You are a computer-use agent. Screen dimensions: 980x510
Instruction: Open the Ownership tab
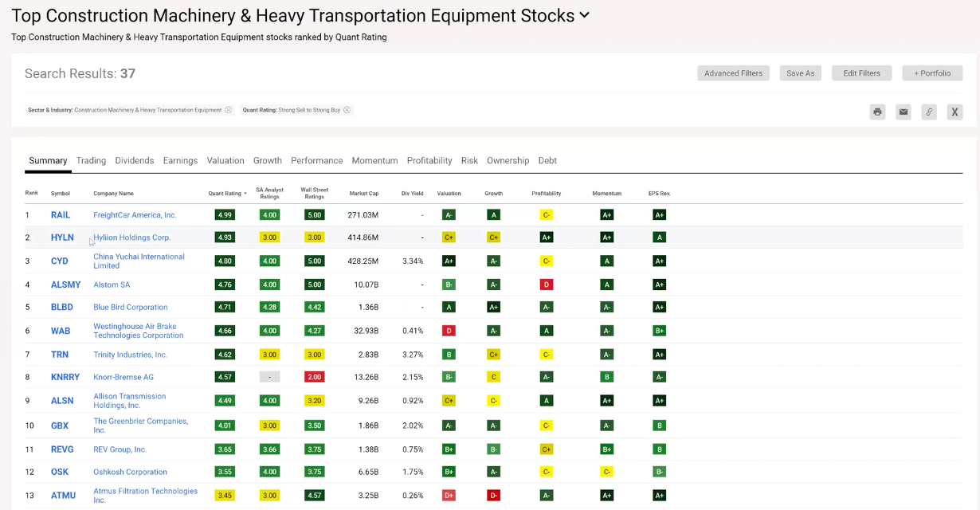508,160
